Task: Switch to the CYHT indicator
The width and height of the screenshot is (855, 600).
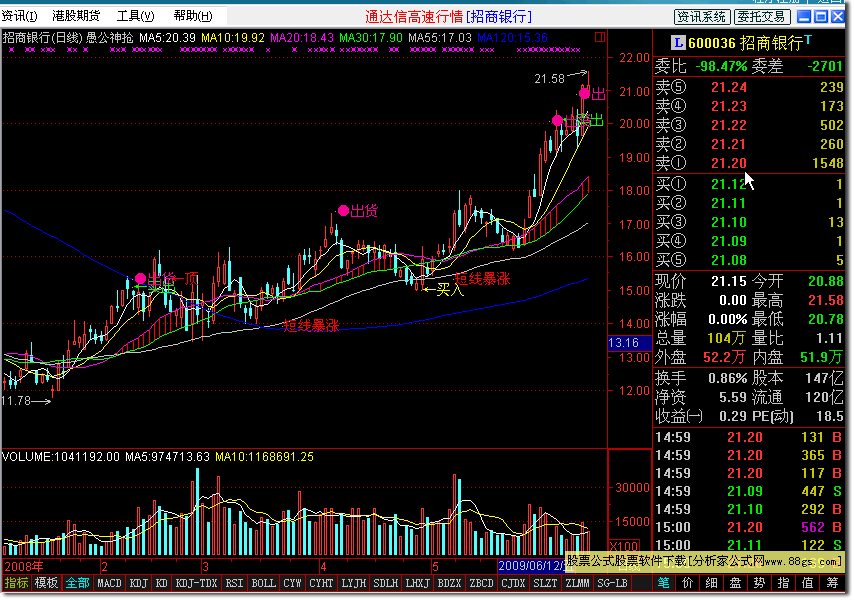Action: tap(321, 583)
